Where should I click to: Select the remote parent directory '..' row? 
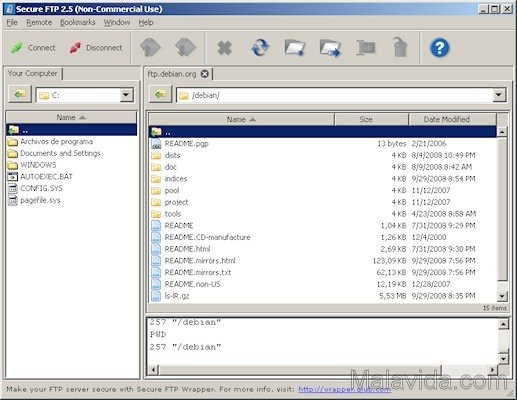point(323,132)
